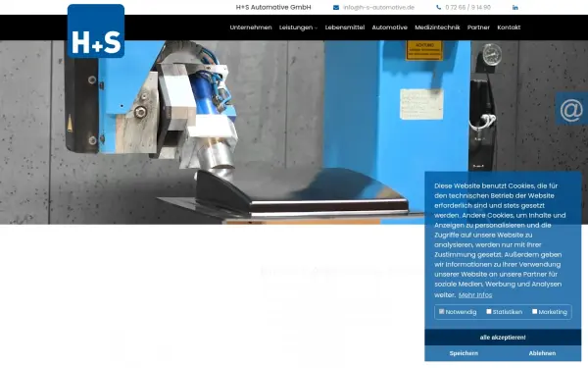The image size is (588, 368).
Task: Click the info@h-s-automotive.de email address
Action: (x=378, y=8)
